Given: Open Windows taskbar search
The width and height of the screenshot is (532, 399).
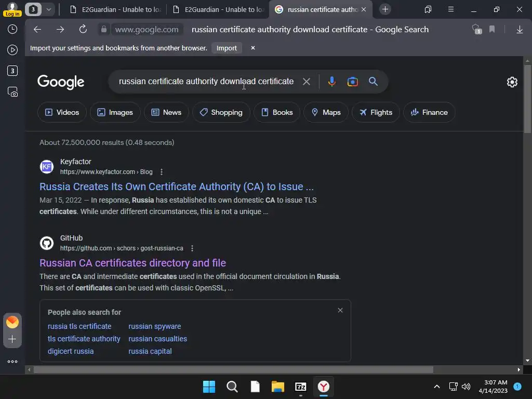Looking at the screenshot, I should pos(232,387).
